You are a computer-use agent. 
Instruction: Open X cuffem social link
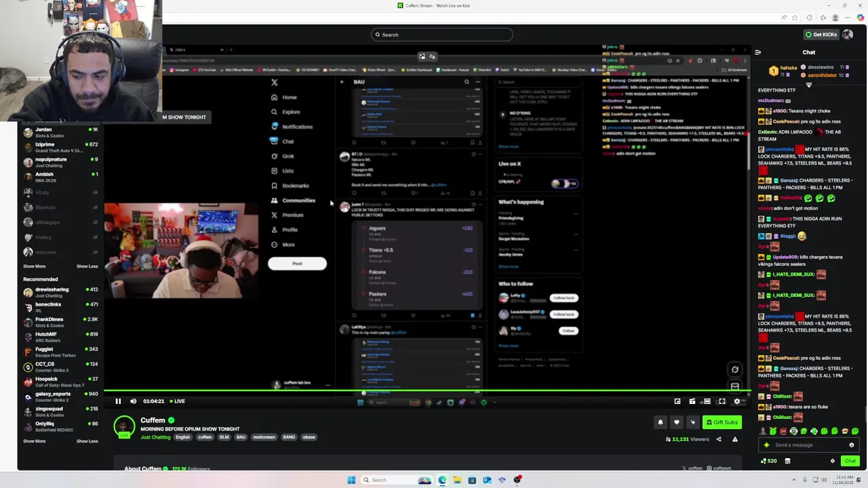(x=692, y=468)
